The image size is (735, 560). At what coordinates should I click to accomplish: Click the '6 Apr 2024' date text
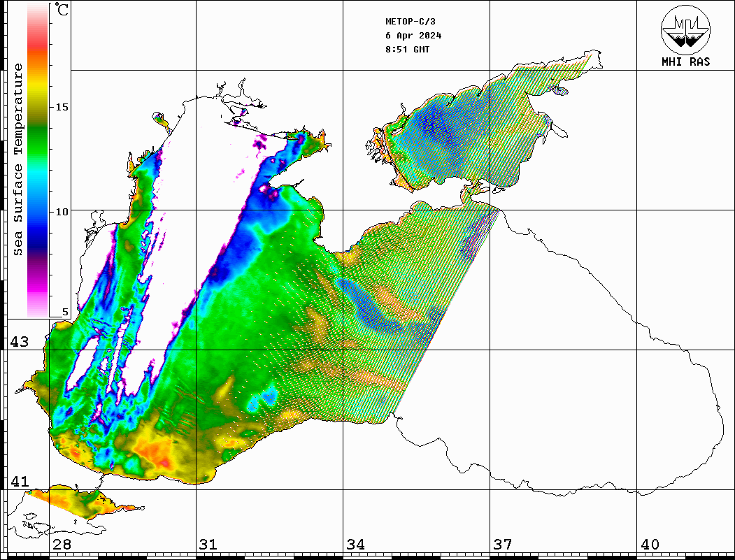pos(413,36)
